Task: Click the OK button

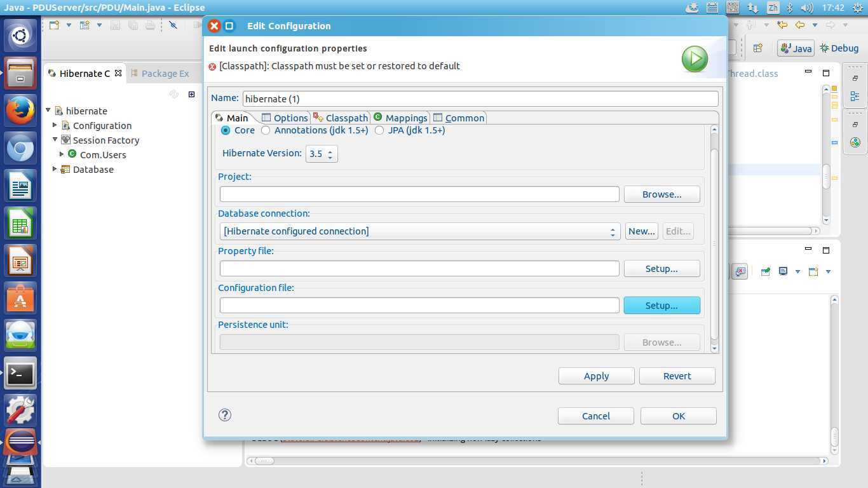Action: click(x=678, y=416)
